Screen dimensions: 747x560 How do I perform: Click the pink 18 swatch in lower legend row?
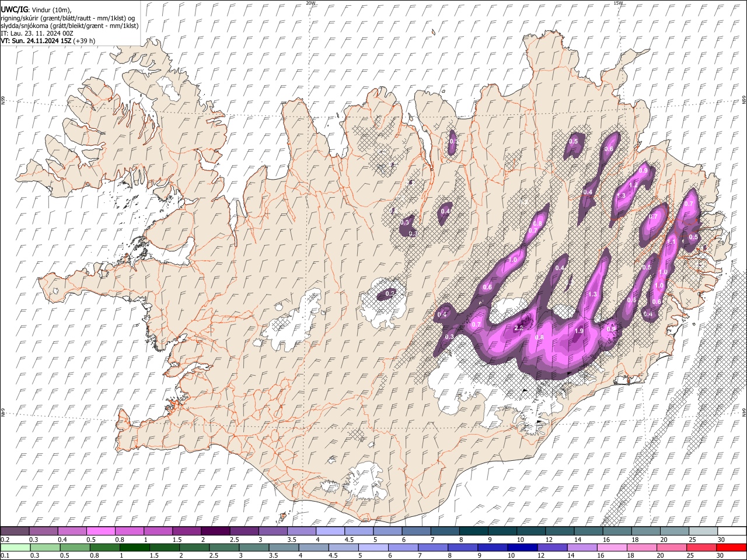pos(641,547)
